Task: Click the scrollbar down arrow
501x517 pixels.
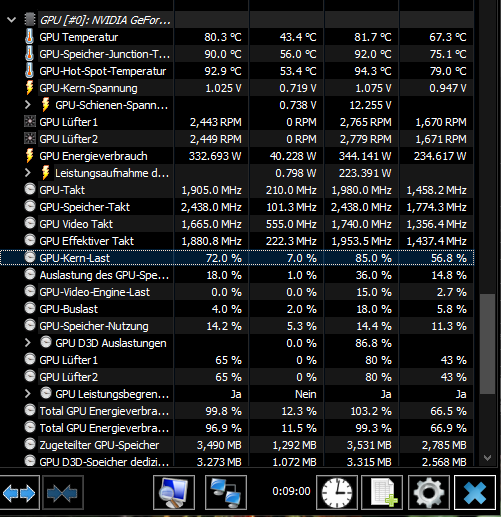Action: [487, 458]
